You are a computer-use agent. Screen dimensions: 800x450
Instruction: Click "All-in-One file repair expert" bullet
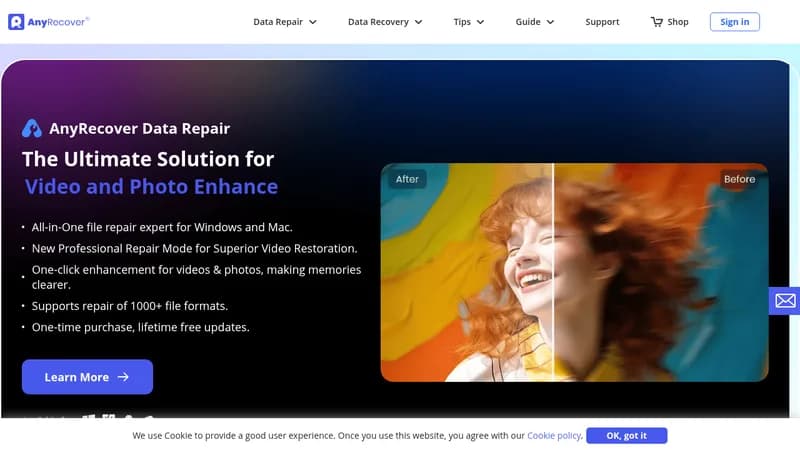click(x=162, y=228)
